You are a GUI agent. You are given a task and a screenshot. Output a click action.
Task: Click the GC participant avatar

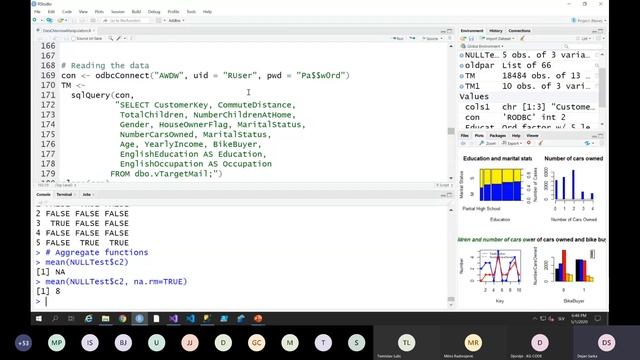[256, 343]
